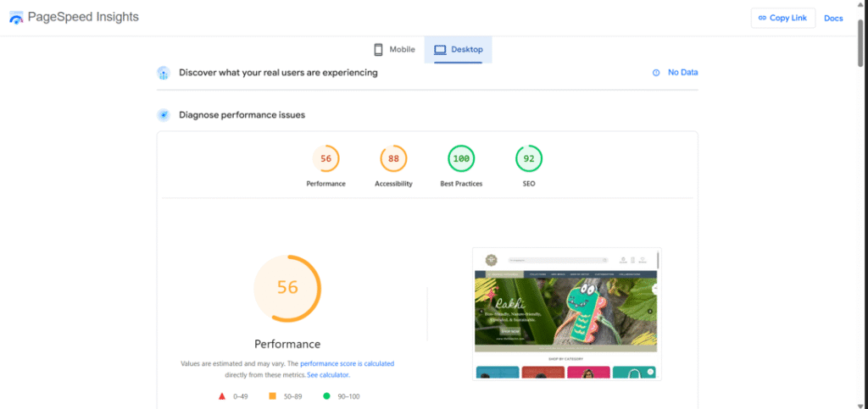Go to the SEO score gauge 92
Viewport: 868px width, 409px height.
point(529,158)
